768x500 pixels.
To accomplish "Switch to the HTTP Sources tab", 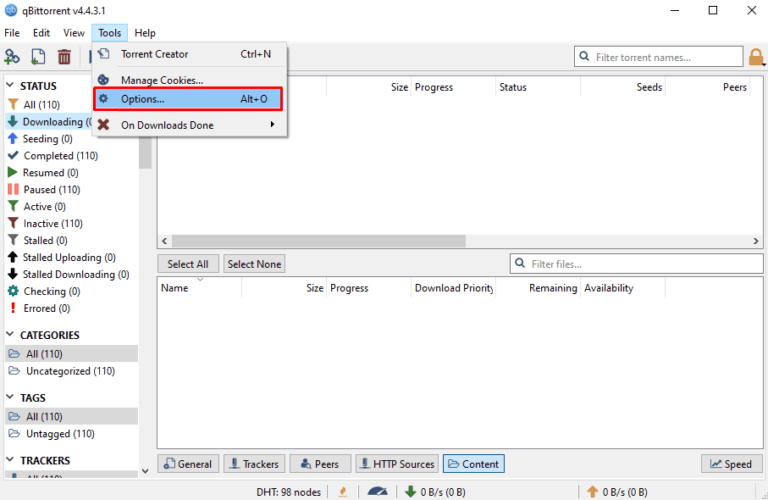I will pos(397,464).
